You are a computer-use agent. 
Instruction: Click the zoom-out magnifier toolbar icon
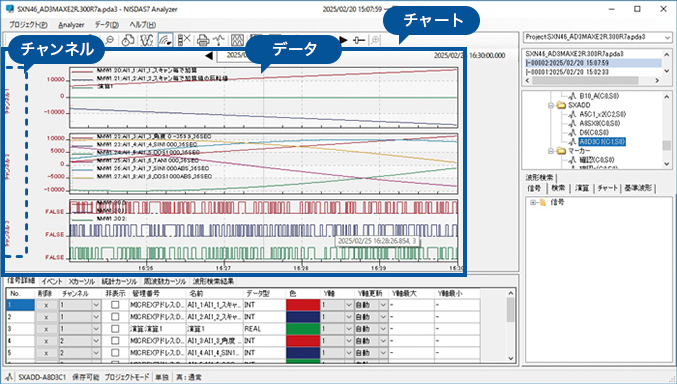pos(110,40)
